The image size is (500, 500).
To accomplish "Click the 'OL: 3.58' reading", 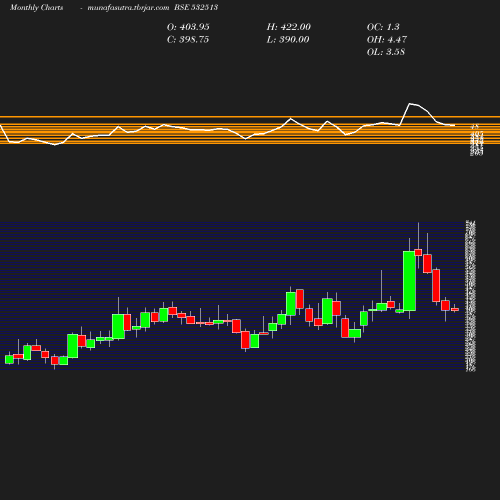I will point(386,52).
